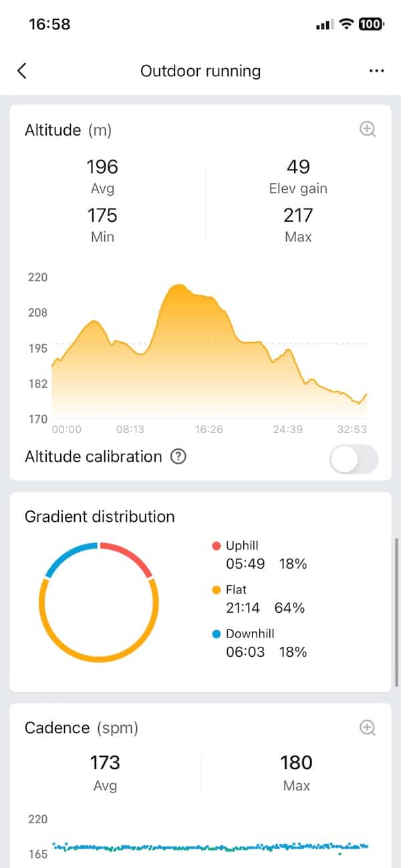Zoom into the Cadence chart
The height and width of the screenshot is (868, 401).
tap(368, 728)
